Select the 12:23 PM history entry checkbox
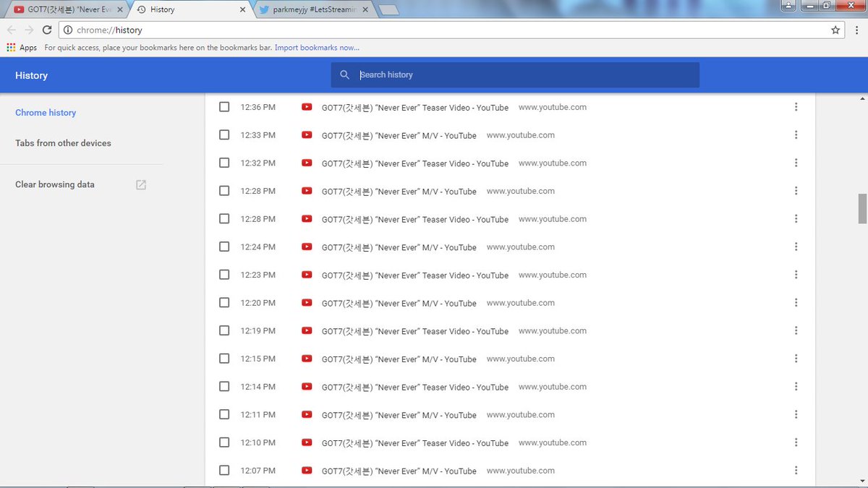The height and width of the screenshot is (488, 868). [224, 275]
